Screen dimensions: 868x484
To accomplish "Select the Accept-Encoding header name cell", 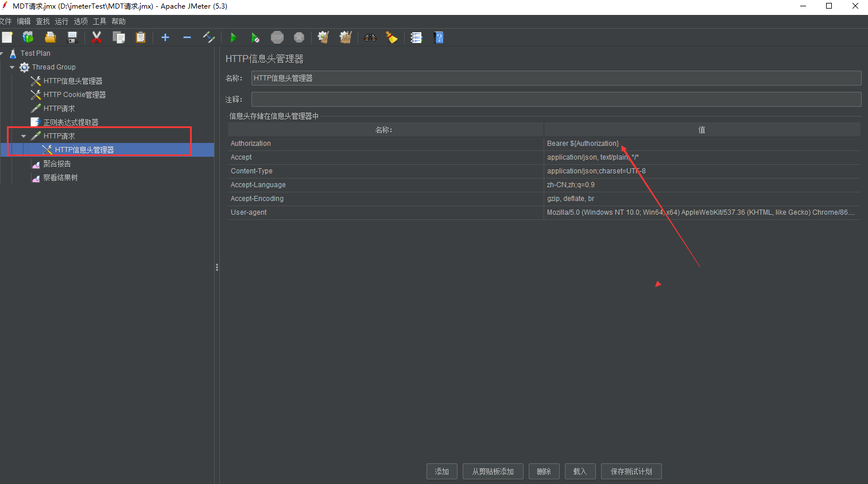I will click(x=385, y=199).
